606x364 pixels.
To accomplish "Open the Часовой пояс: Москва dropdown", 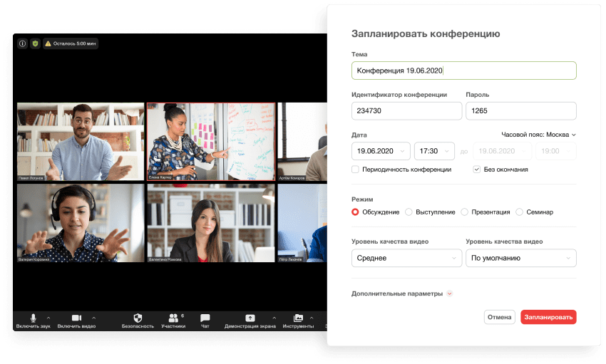I will point(538,135).
